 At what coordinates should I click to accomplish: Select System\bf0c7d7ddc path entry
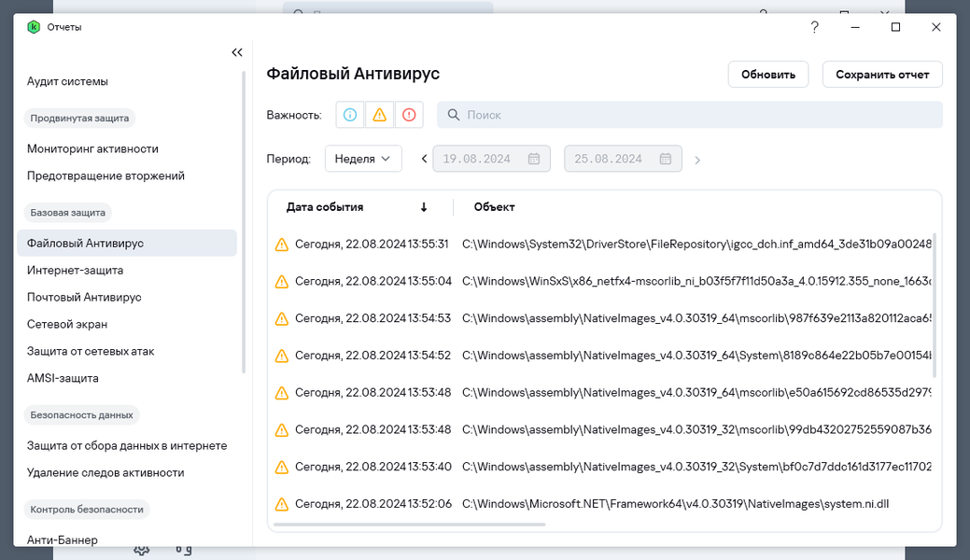[x=696, y=468]
